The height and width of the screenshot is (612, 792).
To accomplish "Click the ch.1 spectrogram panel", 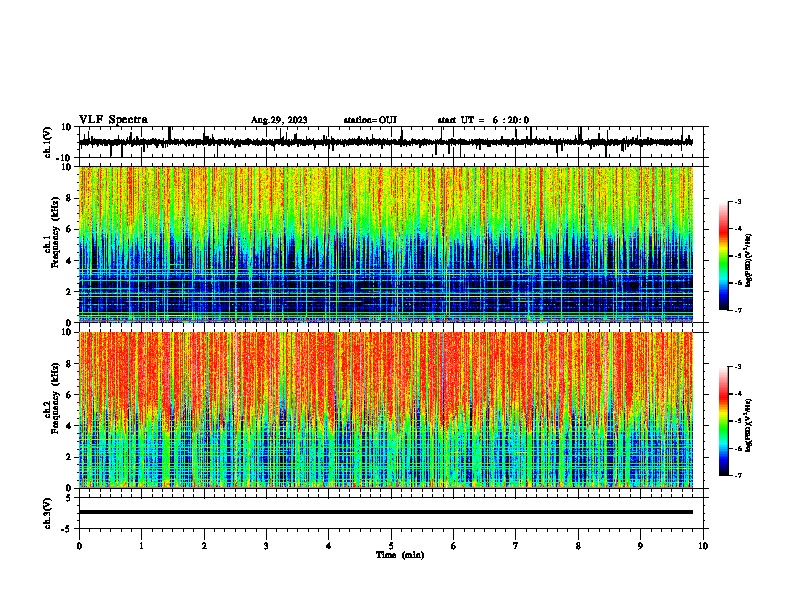I will click(x=386, y=244).
